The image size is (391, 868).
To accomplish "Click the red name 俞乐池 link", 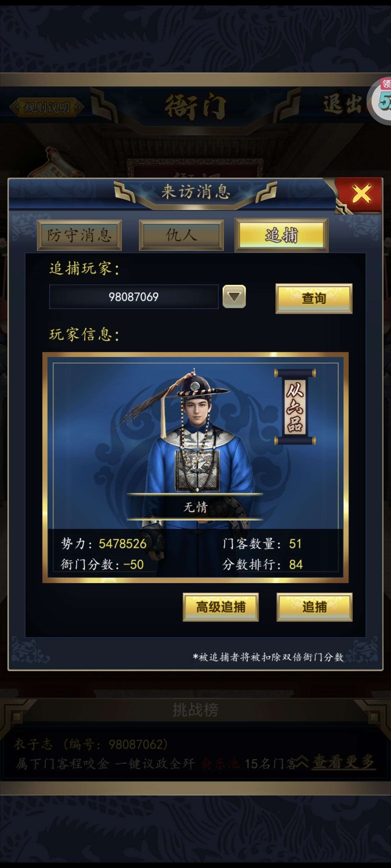I will pyautogui.click(x=220, y=763).
